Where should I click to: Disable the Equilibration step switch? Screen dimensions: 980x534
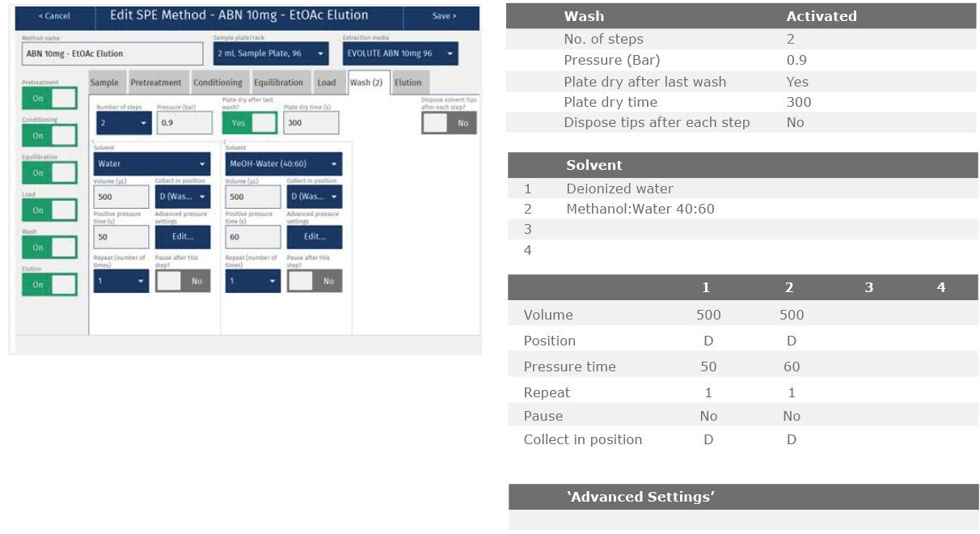click(x=49, y=173)
